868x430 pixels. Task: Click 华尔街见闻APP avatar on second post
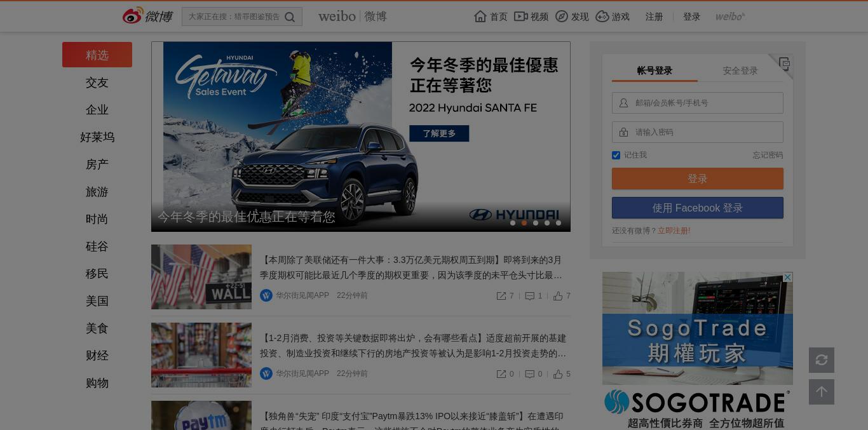tap(266, 373)
